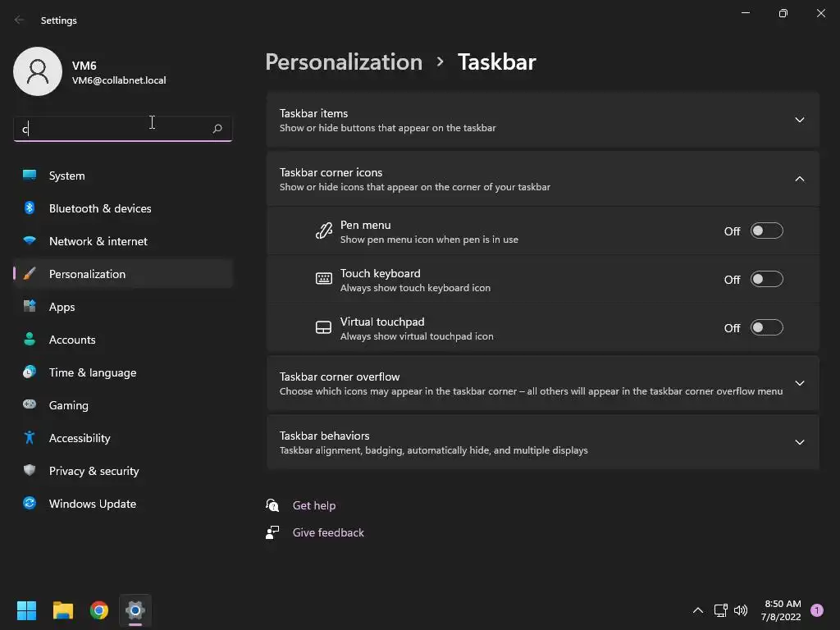Expand the Taskbar behaviors section

point(799,443)
